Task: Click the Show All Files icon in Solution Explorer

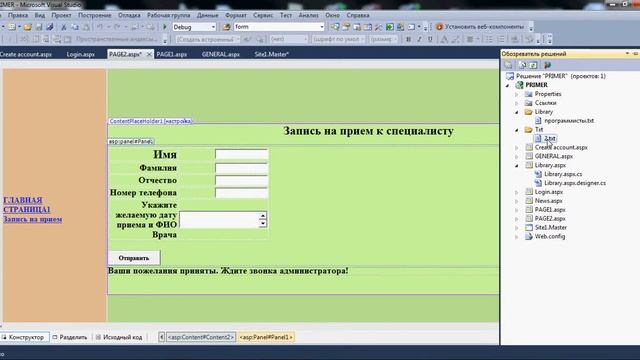Action: tap(522, 65)
